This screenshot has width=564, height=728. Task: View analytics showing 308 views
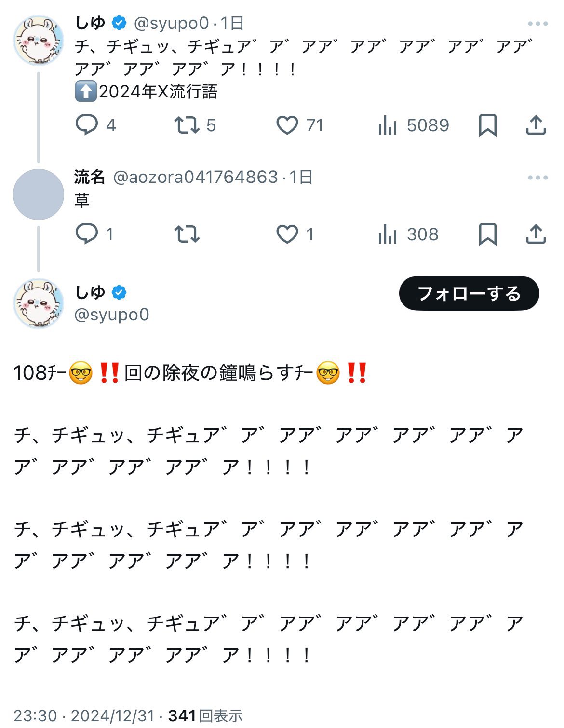387,234
